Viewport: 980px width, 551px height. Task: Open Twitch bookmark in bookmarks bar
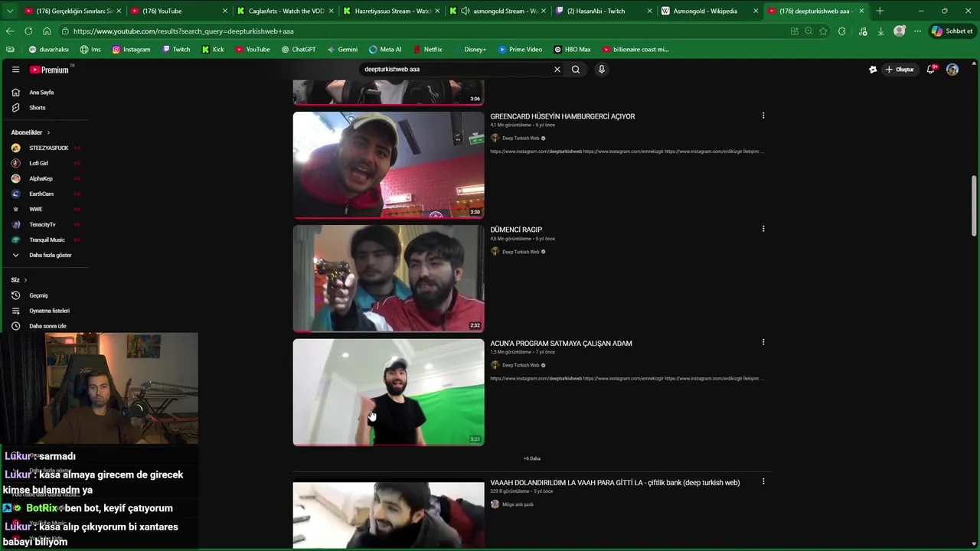tap(176, 50)
